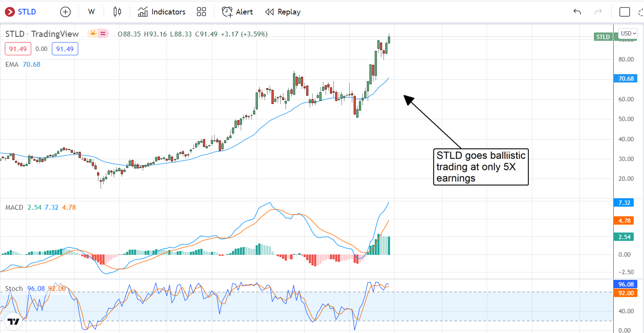Open the W timeframe interval selector
The width and height of the screenshot is (644, 333).
(x=91, y=12)
